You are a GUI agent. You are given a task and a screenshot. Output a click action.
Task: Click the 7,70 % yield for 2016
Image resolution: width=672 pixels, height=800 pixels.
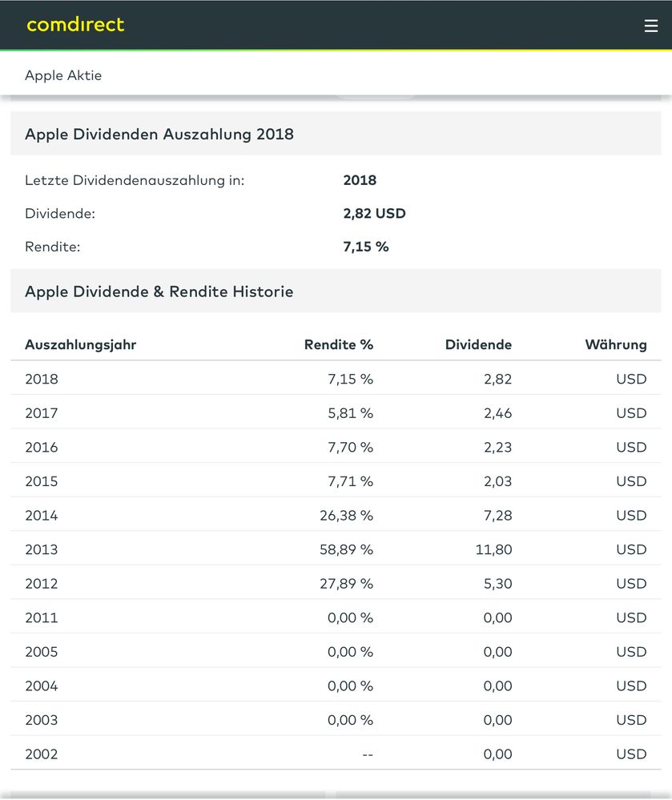[350, 448]
